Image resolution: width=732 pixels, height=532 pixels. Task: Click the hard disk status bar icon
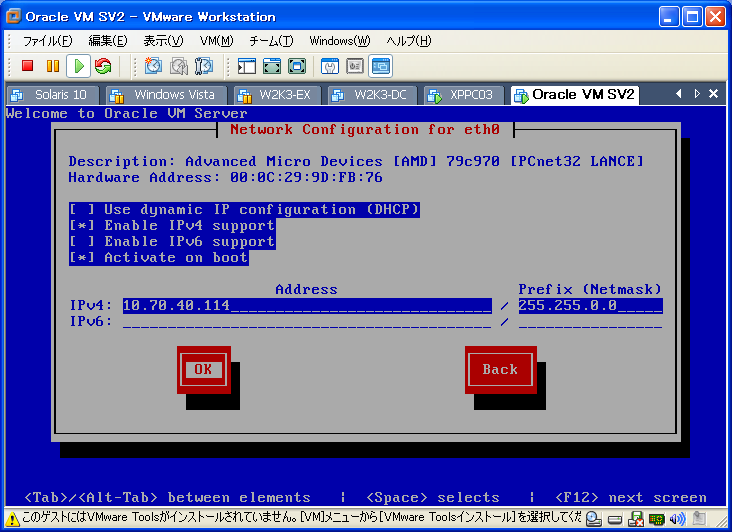click(x=615, y=519)
